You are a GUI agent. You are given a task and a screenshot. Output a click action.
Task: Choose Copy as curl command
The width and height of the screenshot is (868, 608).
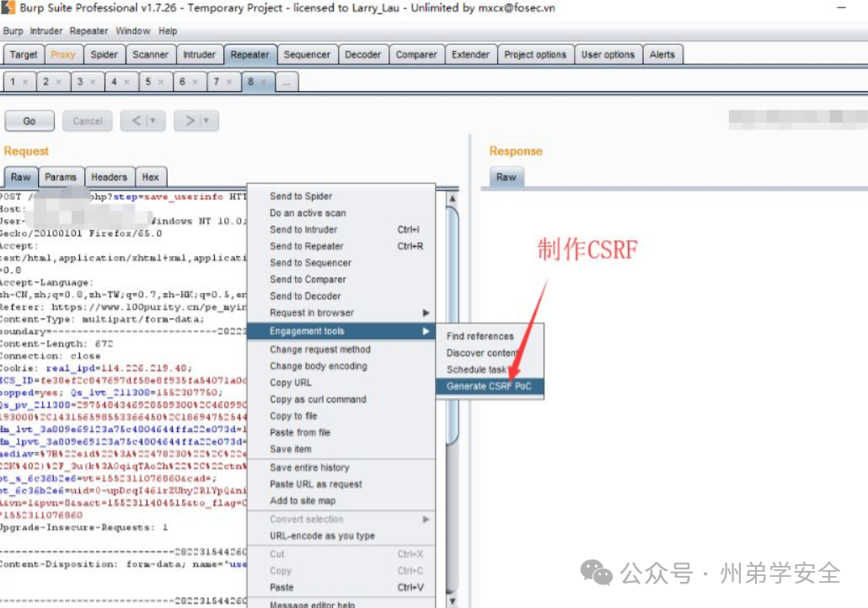click(x=341, y=399)
